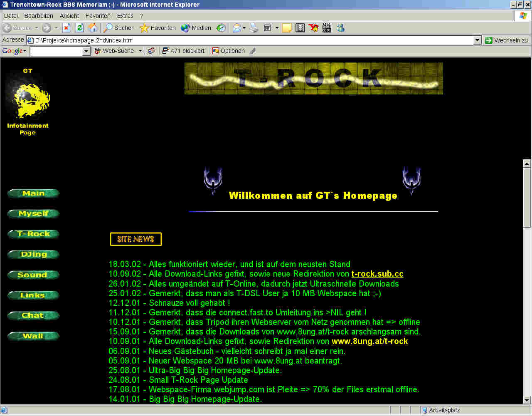Open the Google search box dropdown
The image size is (532, 416).
(x=86, y=51)
